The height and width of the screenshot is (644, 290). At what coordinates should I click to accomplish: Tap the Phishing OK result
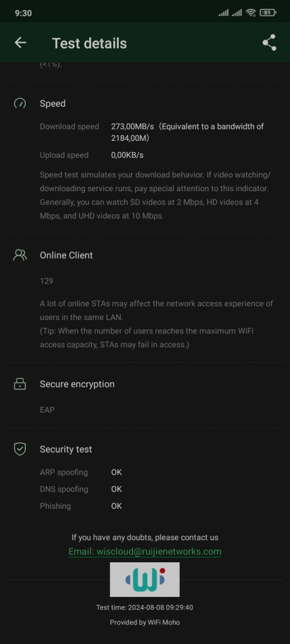point(116,506)
